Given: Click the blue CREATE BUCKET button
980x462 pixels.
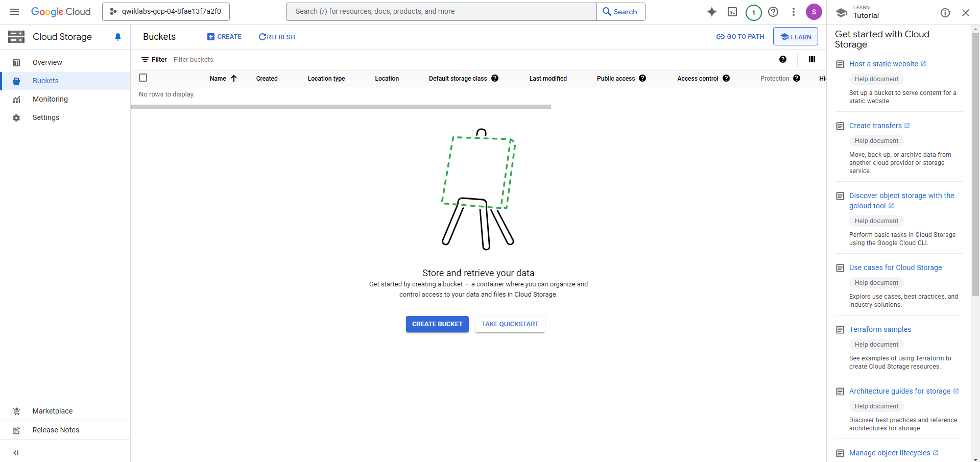Looking at the screenshot, I should pyautogui.click(x=437, y=324).
